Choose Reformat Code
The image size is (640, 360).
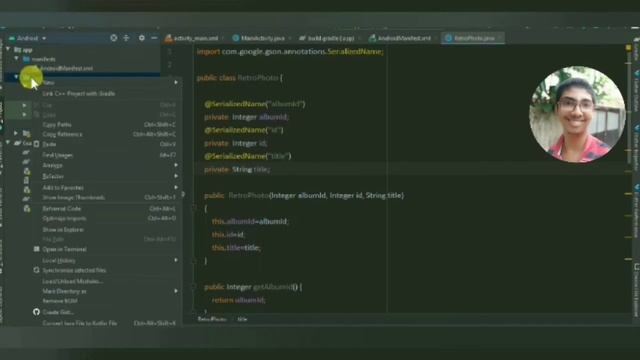click(107, 209)
